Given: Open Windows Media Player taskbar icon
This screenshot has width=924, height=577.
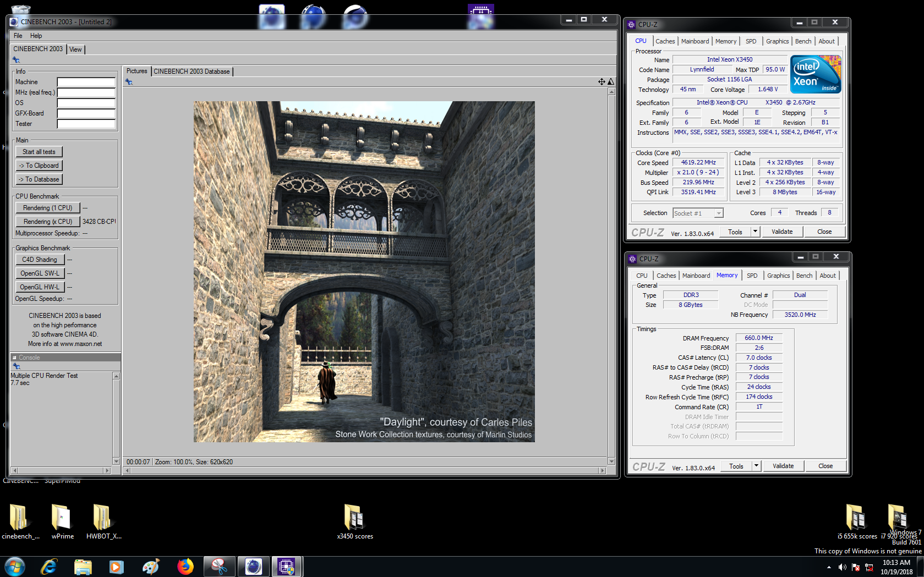Looking at the screenshot, I should [x=117, y=567].
